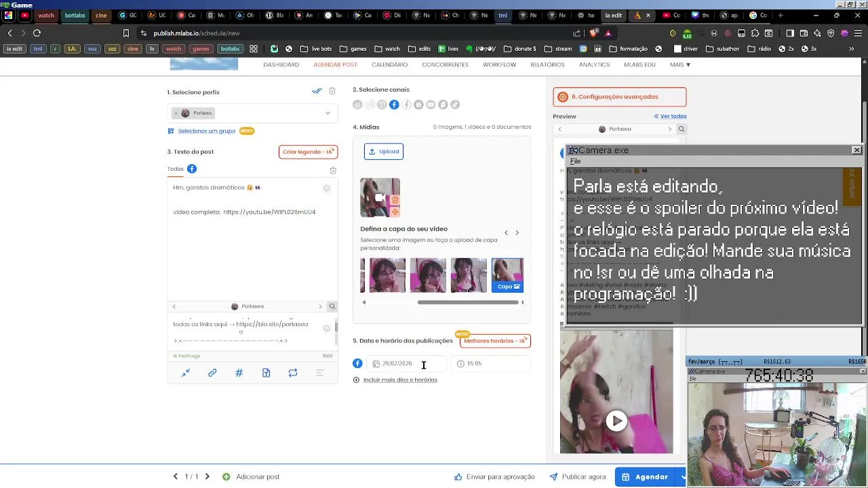
Task: Open the DASHBOARD menu item
Action: pyautogui.click(x=281, y=64)
